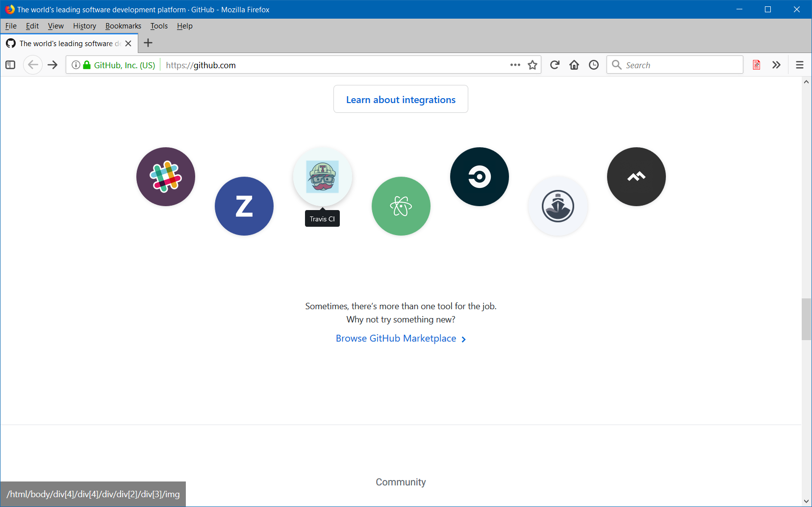Bookmark this page with the star
The height and width of the screenshot is (507, 812).
(533, 65)
